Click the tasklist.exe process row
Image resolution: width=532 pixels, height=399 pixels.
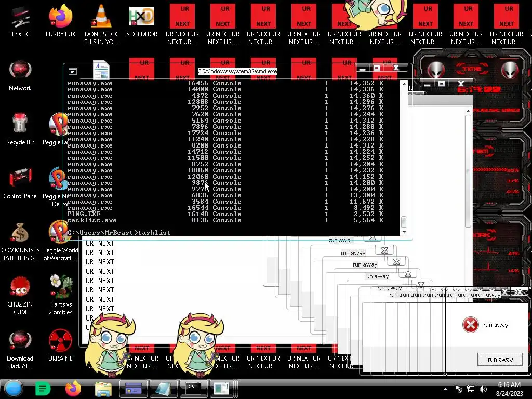[225, 220]
